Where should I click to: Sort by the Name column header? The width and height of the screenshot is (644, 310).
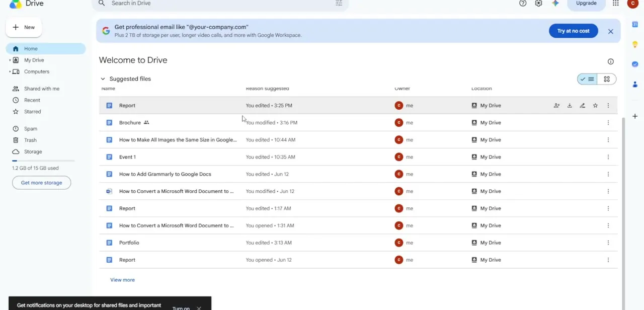[x=108, y=89]
